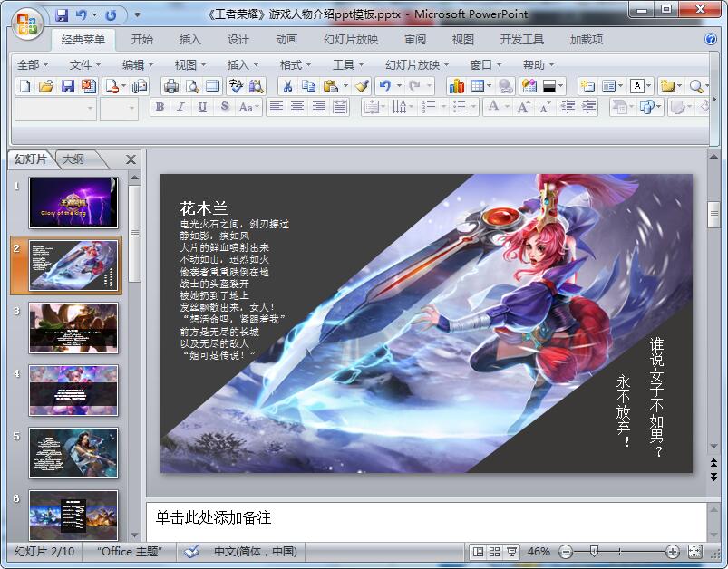The image size is (728, 569).
Task: Activate the Format Painter brush
Action: click(362, 86)
